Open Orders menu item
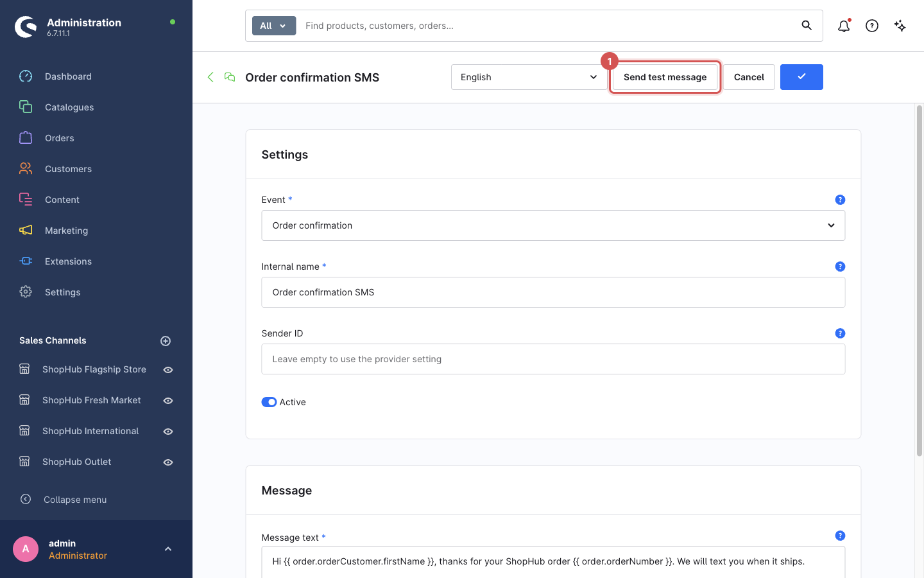 pos(60,138)
